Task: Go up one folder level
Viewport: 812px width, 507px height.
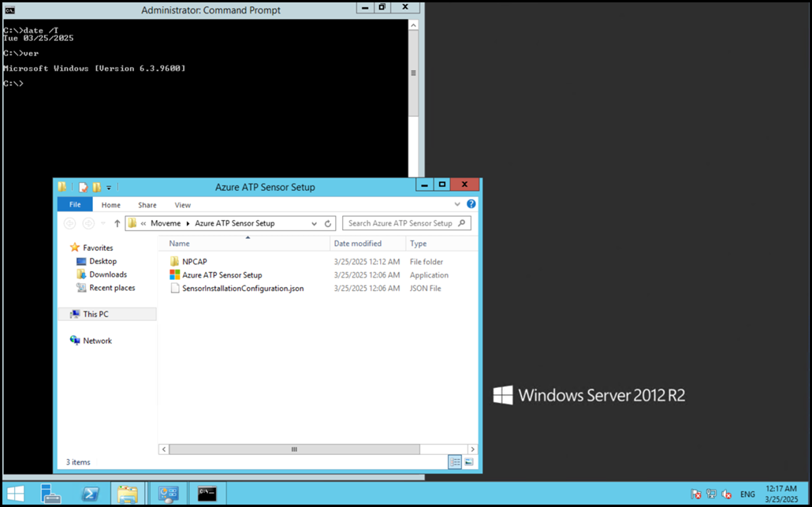Action: pos(117,224)
